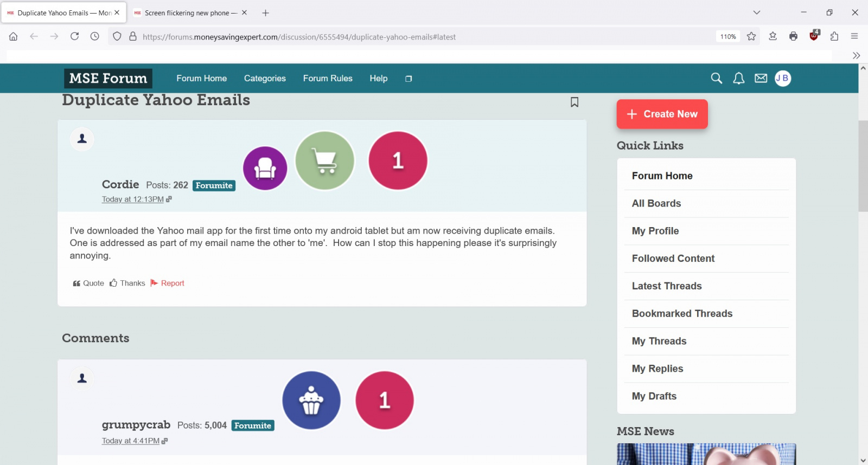Click the bookmarks toolbar star-tray icon
This screenshot has height=465, width=868.
(773, 36)
